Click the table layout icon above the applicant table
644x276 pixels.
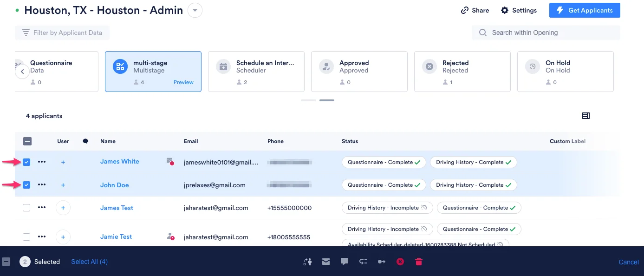[x=586, y=116]
